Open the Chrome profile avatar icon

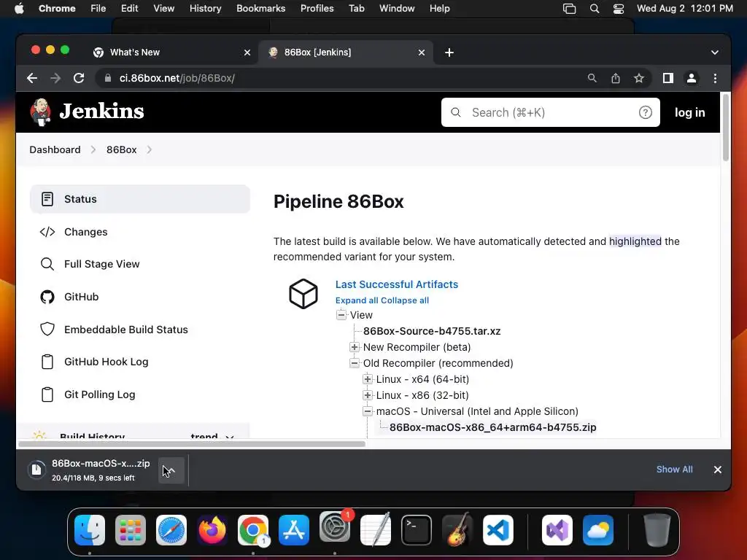pos(692,78)
